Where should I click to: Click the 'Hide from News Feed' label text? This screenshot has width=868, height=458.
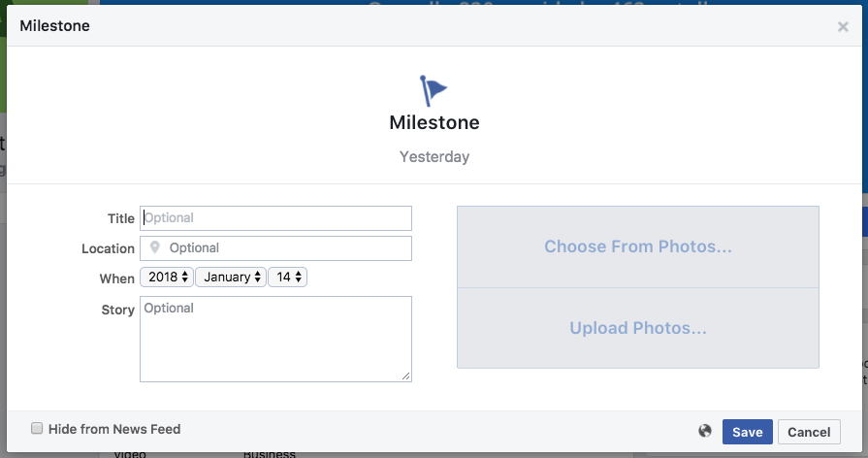[x=114, y=429]
